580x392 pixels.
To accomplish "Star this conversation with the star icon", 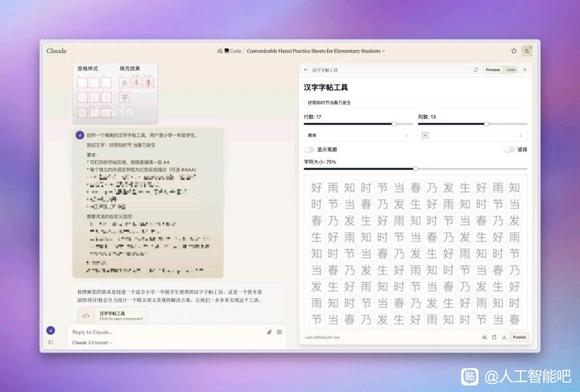I will (514, 51).
